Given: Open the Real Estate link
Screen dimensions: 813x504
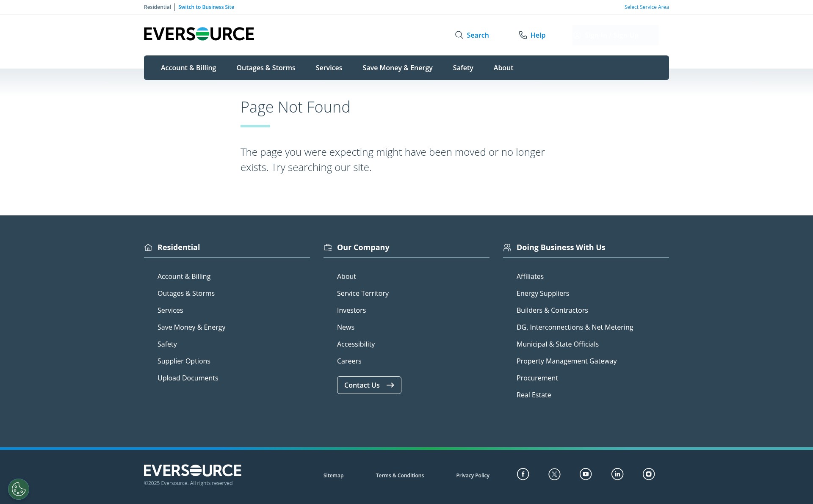Looking at the screenshot, I should pos(534,395).
